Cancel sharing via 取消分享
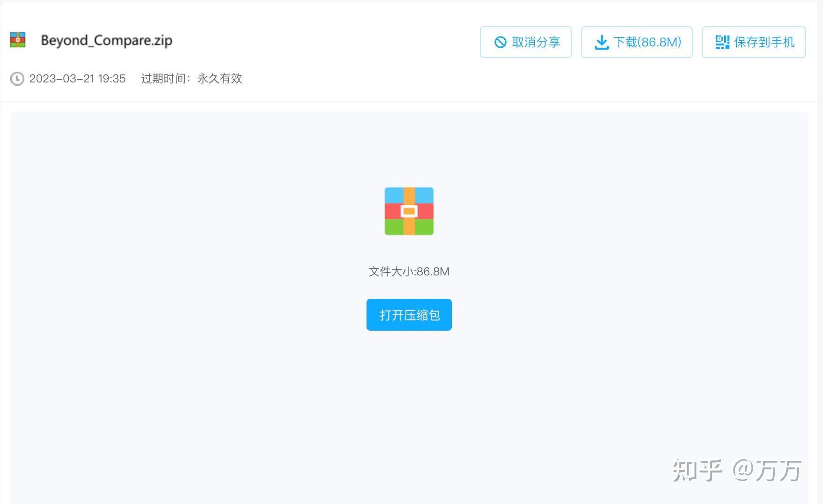 click(x=525, y=42)
